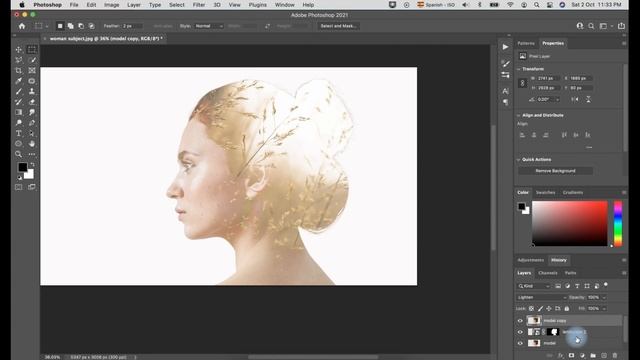
Task: Select the Pen tool
Action: point(32,123)
